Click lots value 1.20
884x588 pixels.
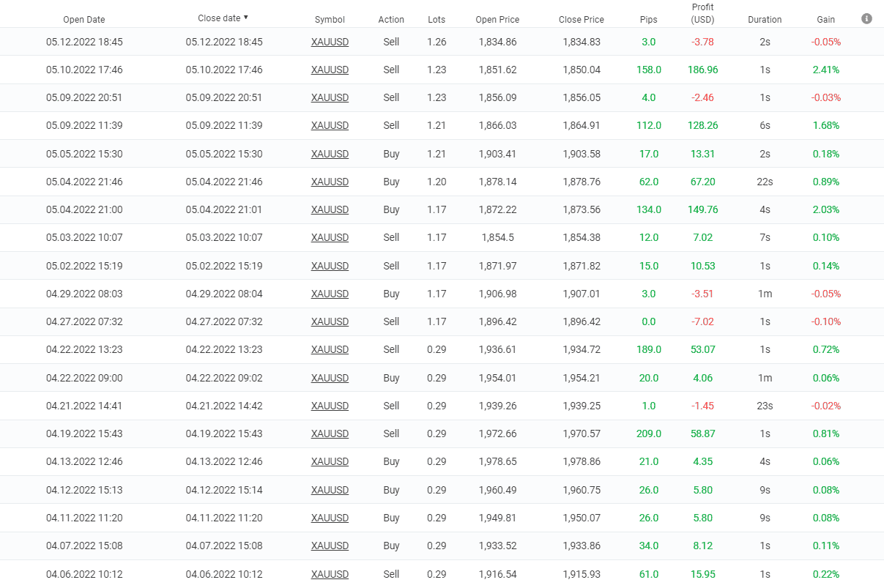(x=437, y=182)
